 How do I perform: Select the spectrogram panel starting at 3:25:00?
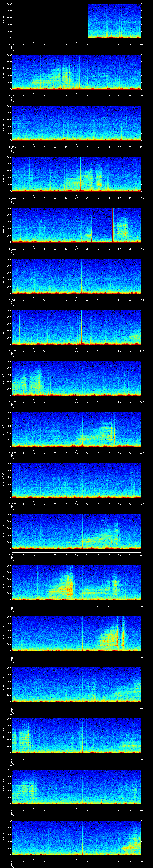click(77, 838)
